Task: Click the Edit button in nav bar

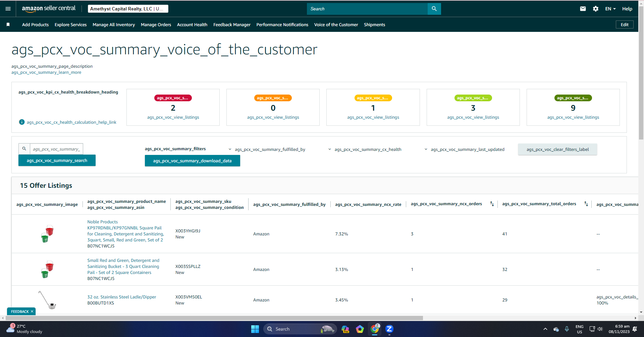Action: [625, 24]
